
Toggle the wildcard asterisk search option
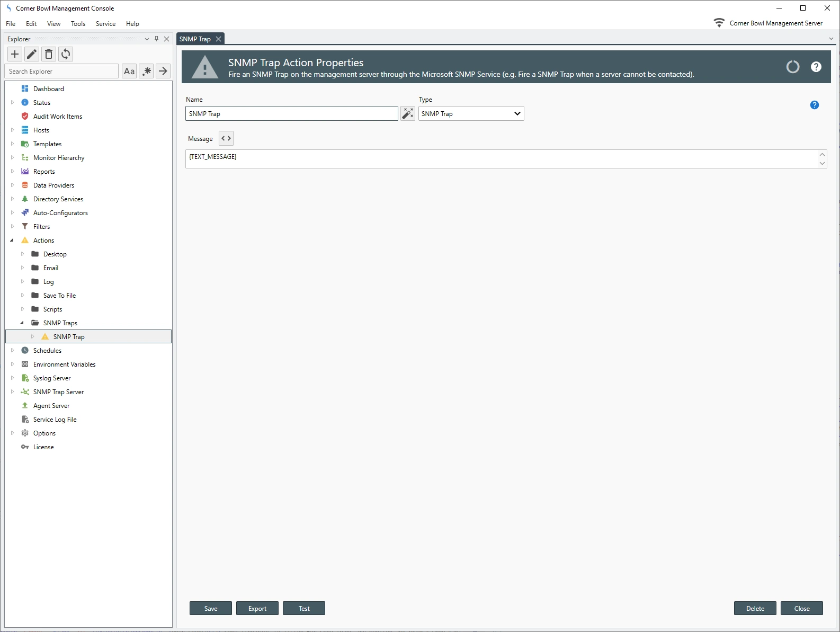point(147,71)
